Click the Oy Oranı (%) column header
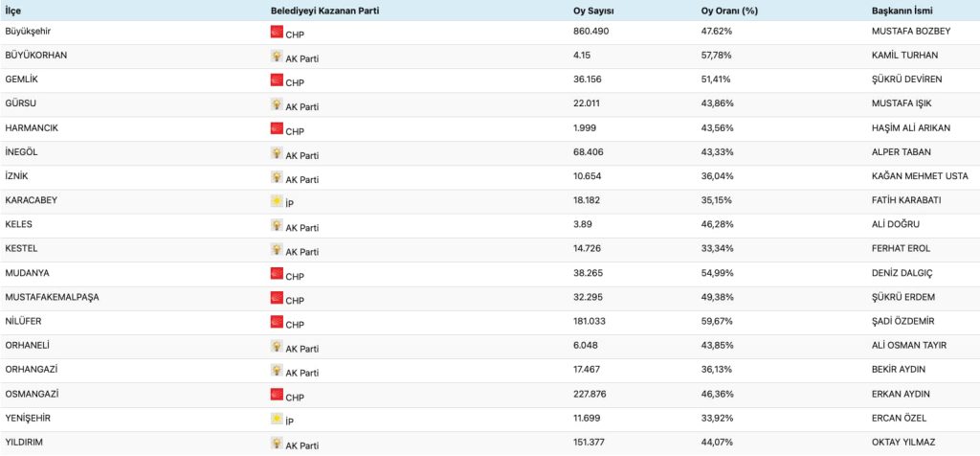Image resolution: width=980 pixels, height=456 pixels. 729,11
